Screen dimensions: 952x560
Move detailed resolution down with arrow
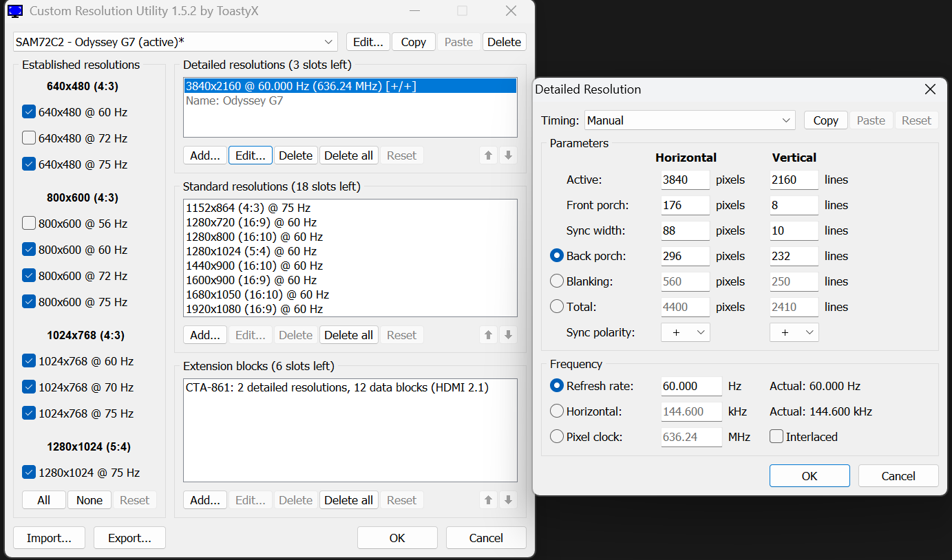pyautogui.click(x=508, y=155)
